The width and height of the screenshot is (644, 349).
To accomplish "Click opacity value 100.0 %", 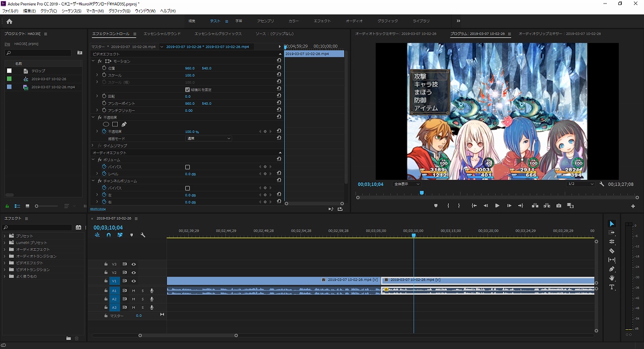I will 192,131.
